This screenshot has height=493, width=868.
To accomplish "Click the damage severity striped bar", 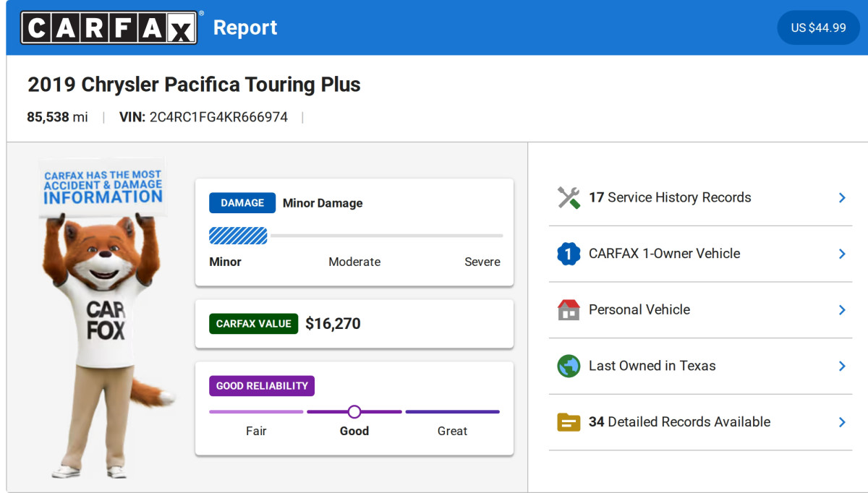I will click(238, 236).
